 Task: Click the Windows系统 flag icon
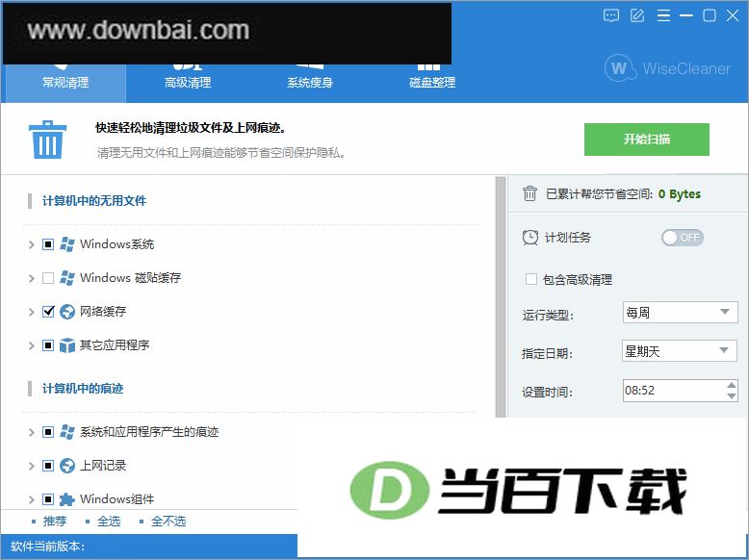click(x=67, y=244)
